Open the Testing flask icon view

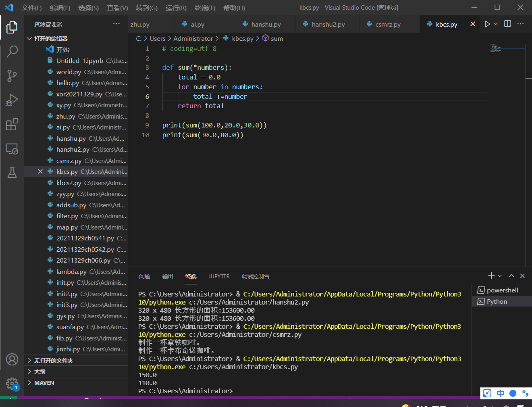click(x=12, y=173)
